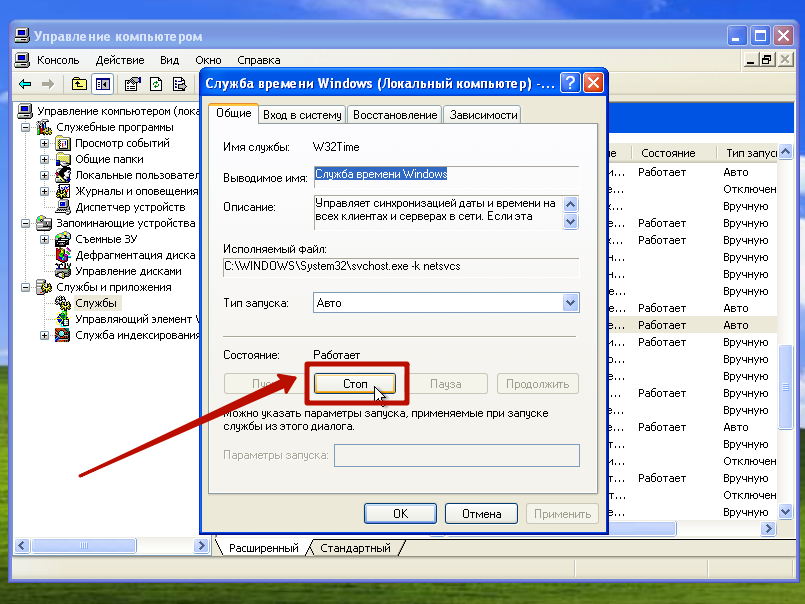Screen dimensions: 805x604
Task: Click the dialog's question mark help button
Action: click(569, 83)
